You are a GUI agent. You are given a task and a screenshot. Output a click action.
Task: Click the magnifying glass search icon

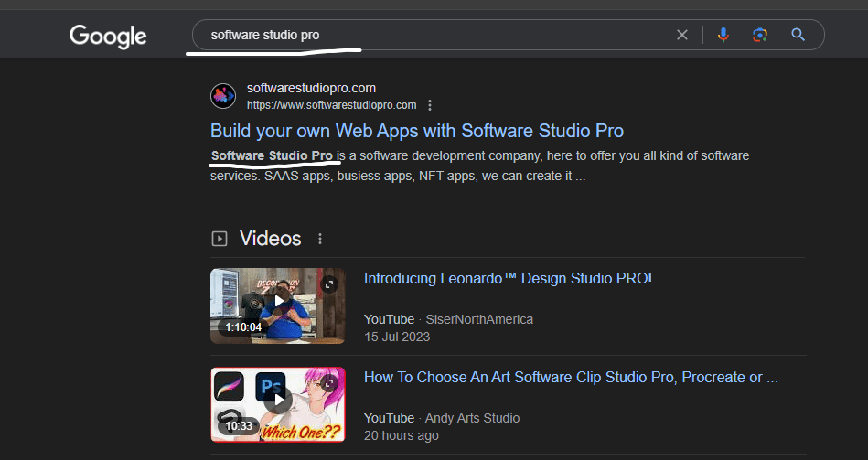(x=798, y=35)
